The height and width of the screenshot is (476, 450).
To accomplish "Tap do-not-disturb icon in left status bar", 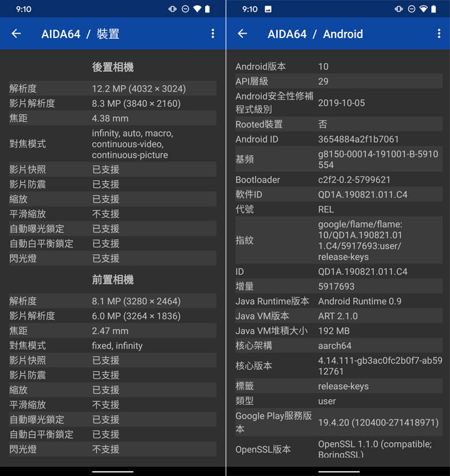I will click(185, 9).
